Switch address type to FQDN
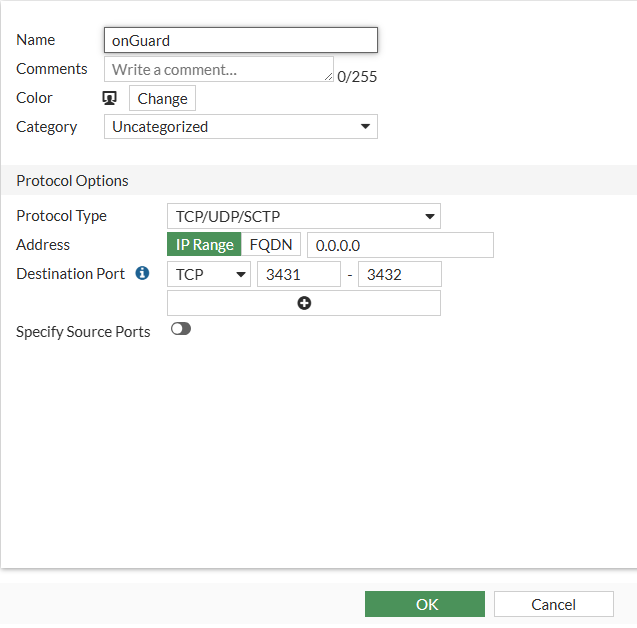Screen dimensions: 637x628 [x=271, y=245]
